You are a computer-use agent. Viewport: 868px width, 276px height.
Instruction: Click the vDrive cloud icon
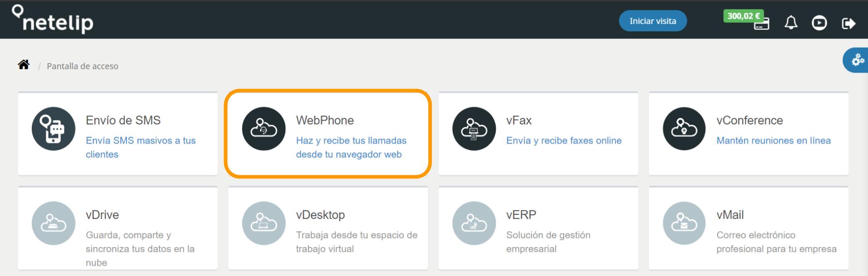click(54, 223)
